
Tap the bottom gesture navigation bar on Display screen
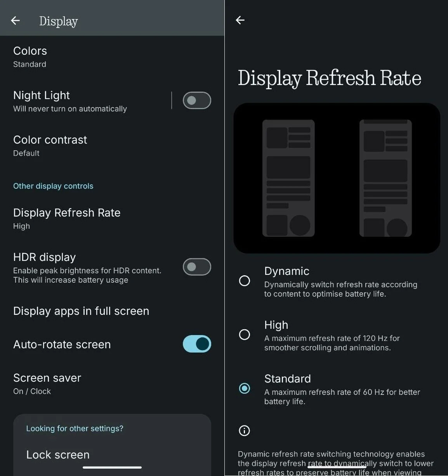click(112, 467)
